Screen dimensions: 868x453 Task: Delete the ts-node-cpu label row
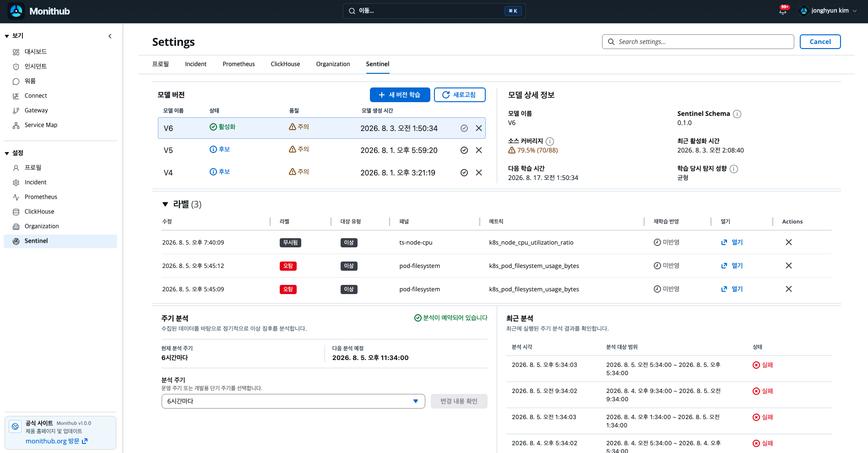tap(789, 242)
